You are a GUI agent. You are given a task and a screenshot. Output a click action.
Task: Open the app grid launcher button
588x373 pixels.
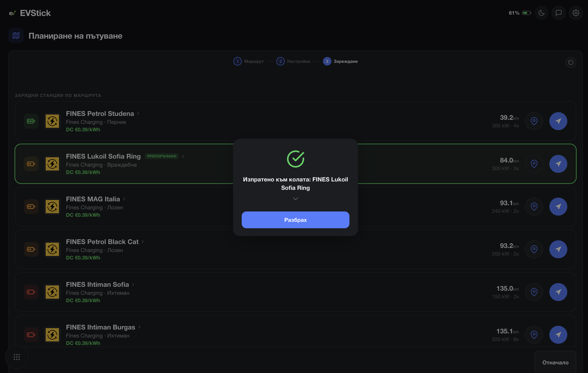coord(17,357)
